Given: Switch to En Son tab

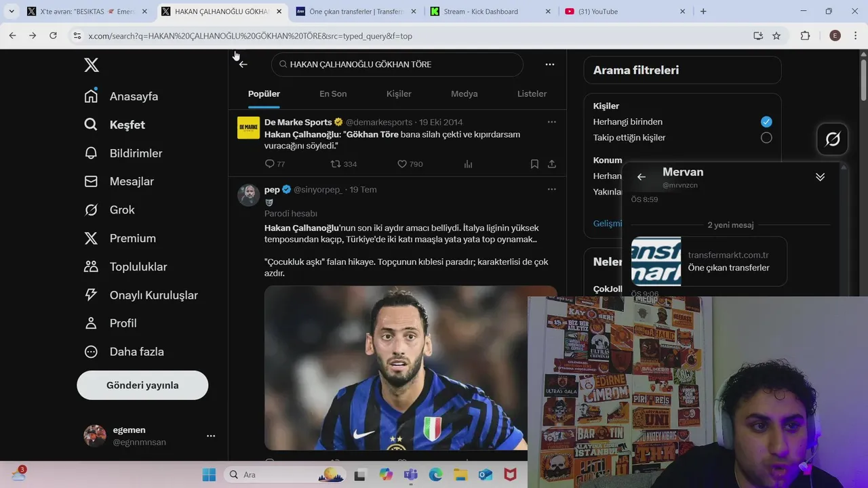Looking at the screenshot, I should click(x=333, y=94).
